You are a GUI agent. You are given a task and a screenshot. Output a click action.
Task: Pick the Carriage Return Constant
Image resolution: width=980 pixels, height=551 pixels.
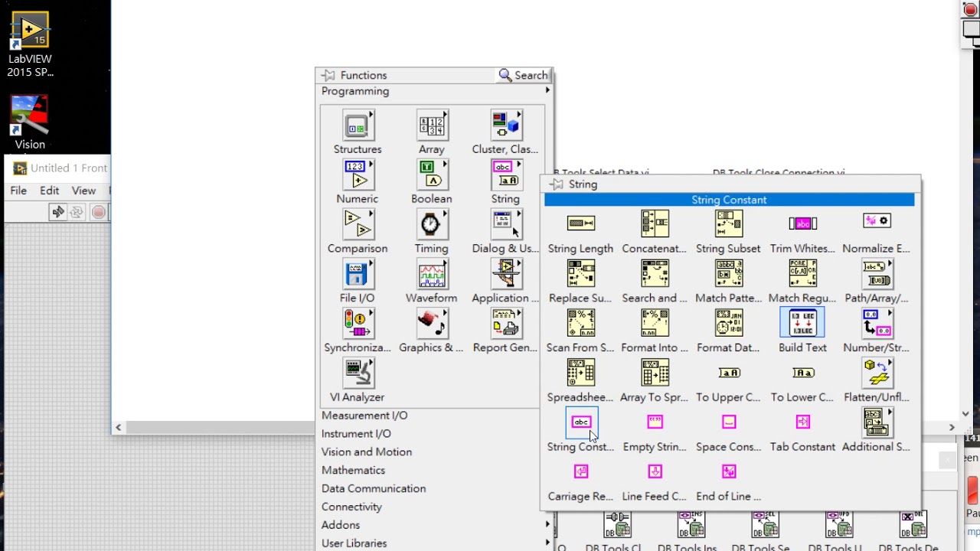pos(581,471)
